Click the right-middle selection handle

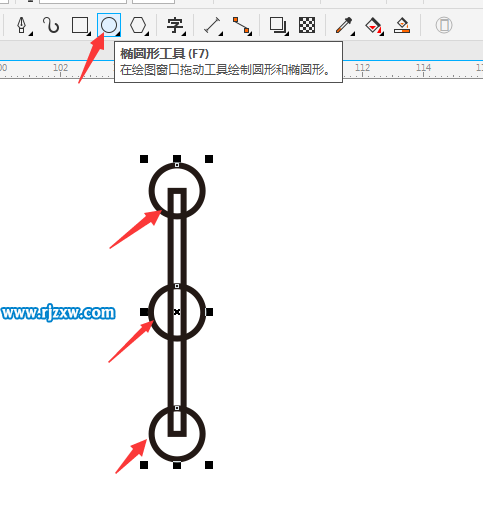pos(209,312)
